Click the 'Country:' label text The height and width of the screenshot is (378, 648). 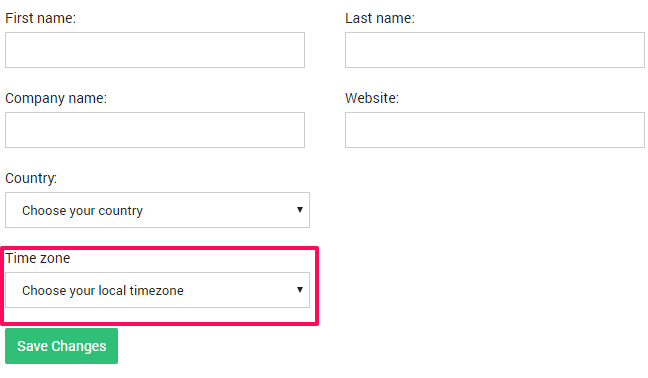[x=31, y=178]
